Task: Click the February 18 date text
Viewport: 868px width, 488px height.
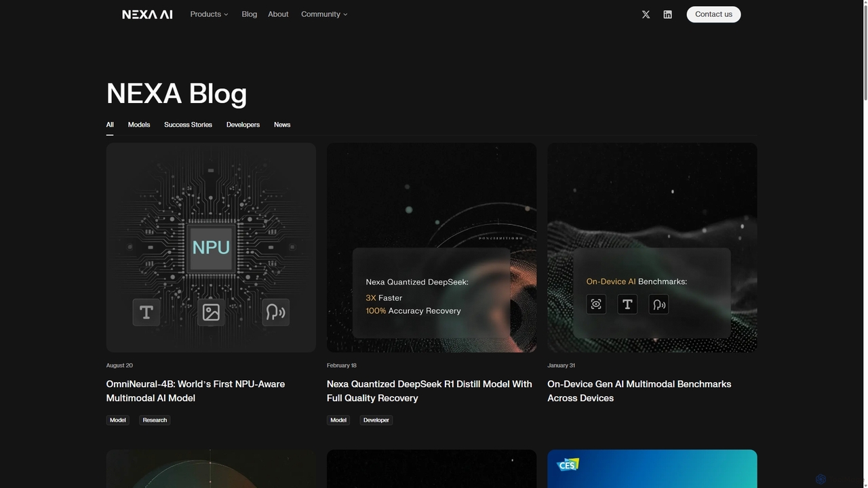Action: (342, 365)
